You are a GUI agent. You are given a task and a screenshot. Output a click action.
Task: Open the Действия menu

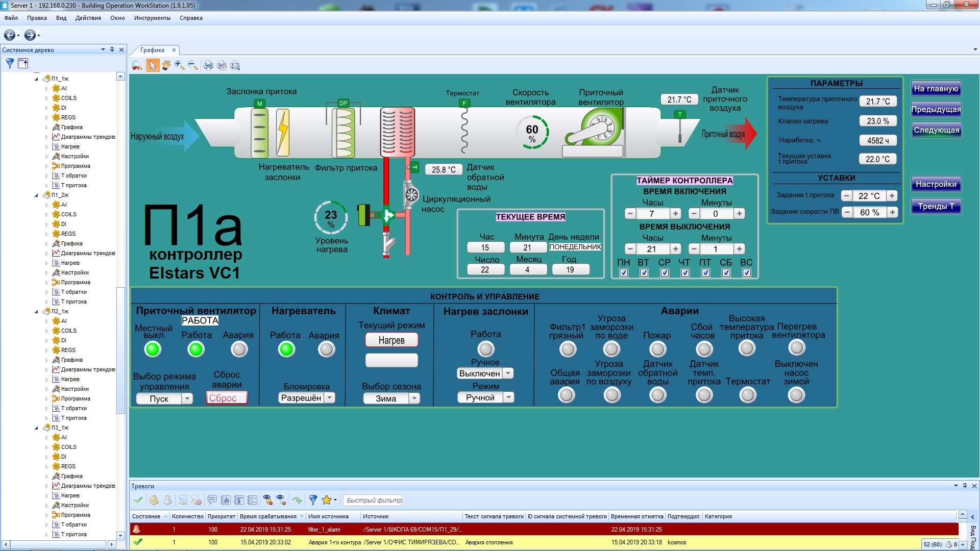point(88,18)
